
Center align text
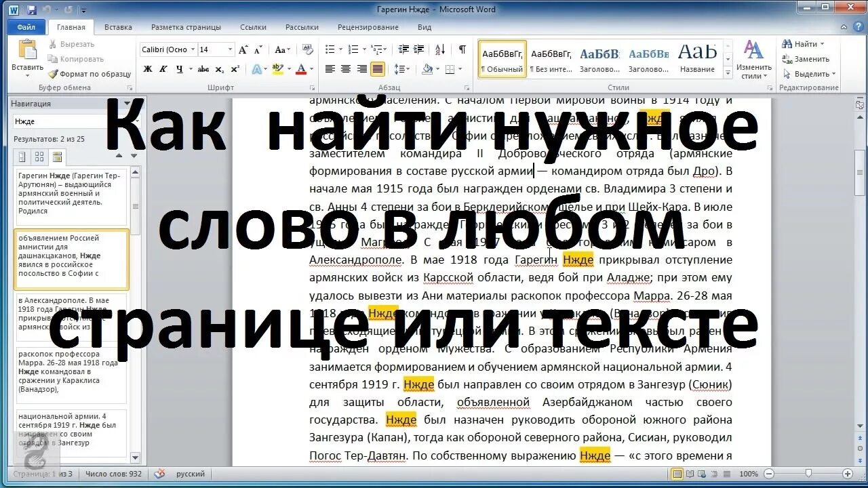(x=346, y=69)
